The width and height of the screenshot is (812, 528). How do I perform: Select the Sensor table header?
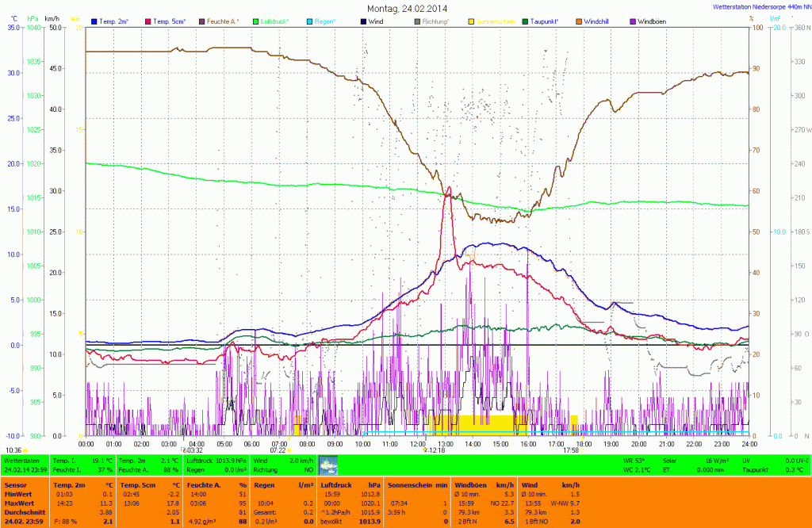click(x=16, y=484)
